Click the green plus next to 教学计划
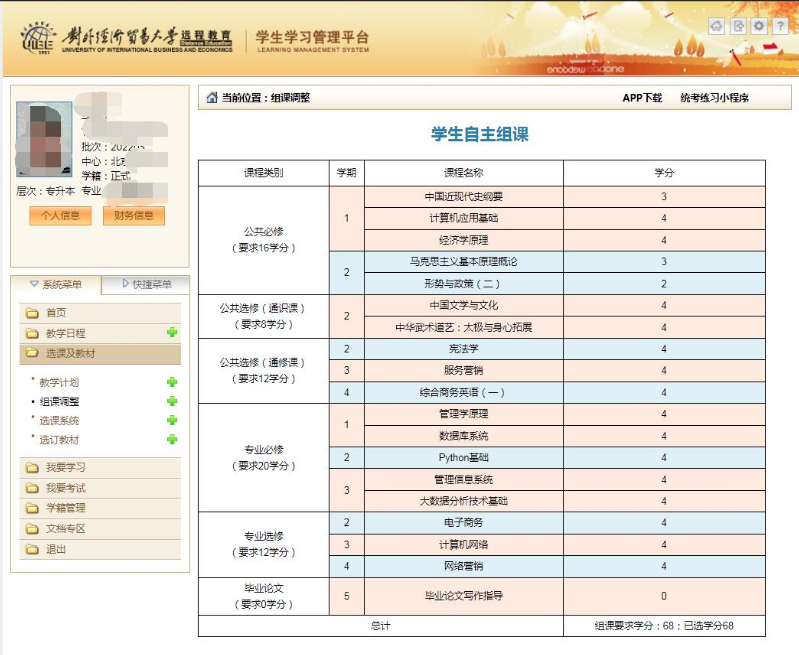 [x=172, y=382]
